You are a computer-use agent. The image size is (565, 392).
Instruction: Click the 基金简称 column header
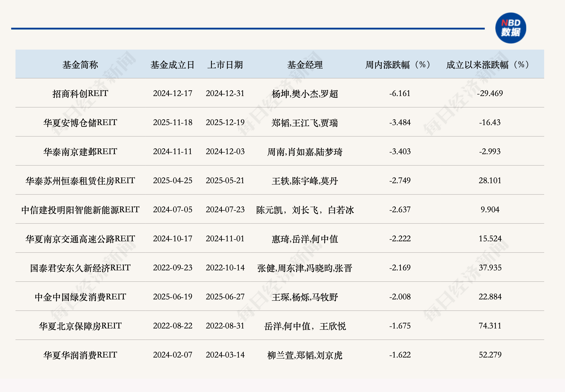(x=80, y=65)
